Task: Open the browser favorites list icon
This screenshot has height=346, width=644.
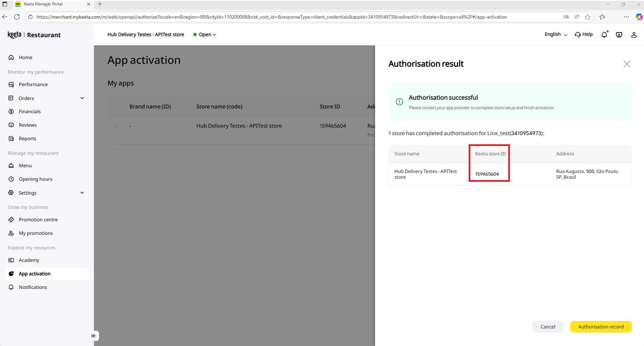Action: click(x=602, y=17)
